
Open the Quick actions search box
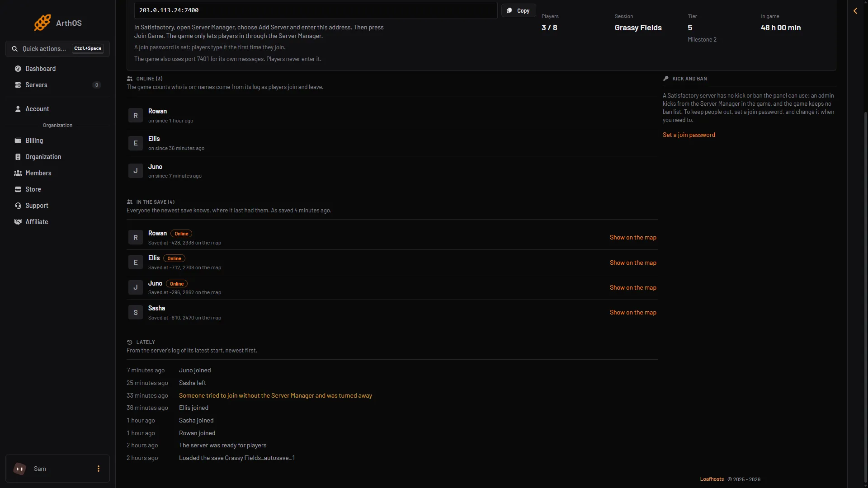click(57, 49)
